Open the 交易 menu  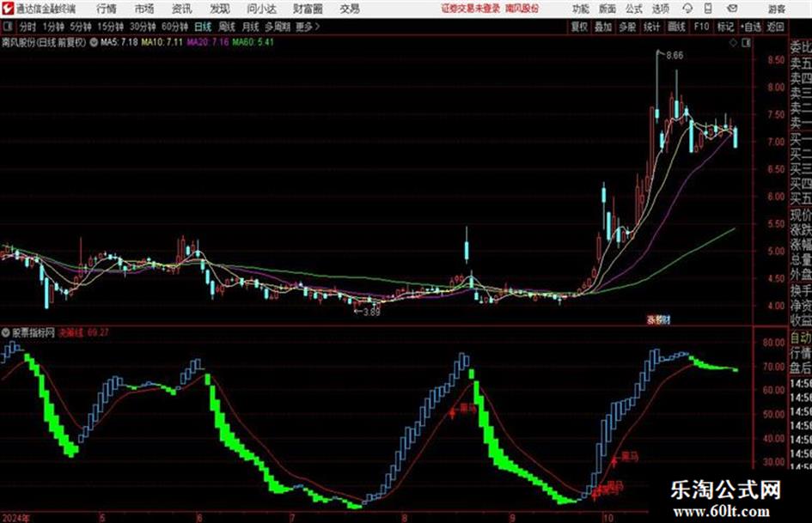pyautogui.click(x=350, y=9)
